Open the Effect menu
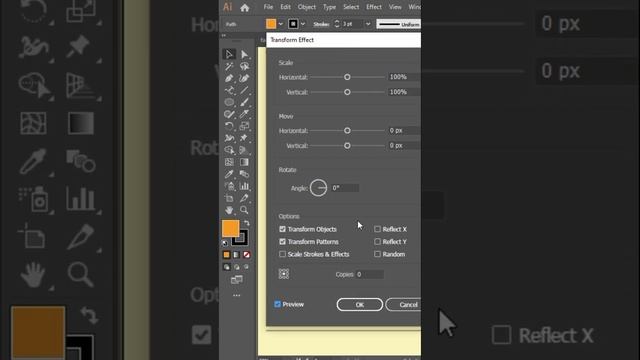640x360 pixels. click(374, 7)
